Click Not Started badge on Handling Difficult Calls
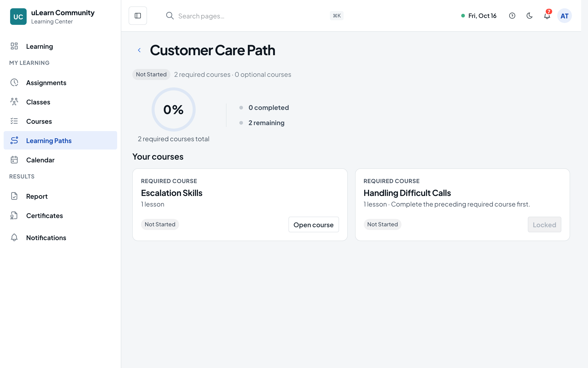 (382, 224)
